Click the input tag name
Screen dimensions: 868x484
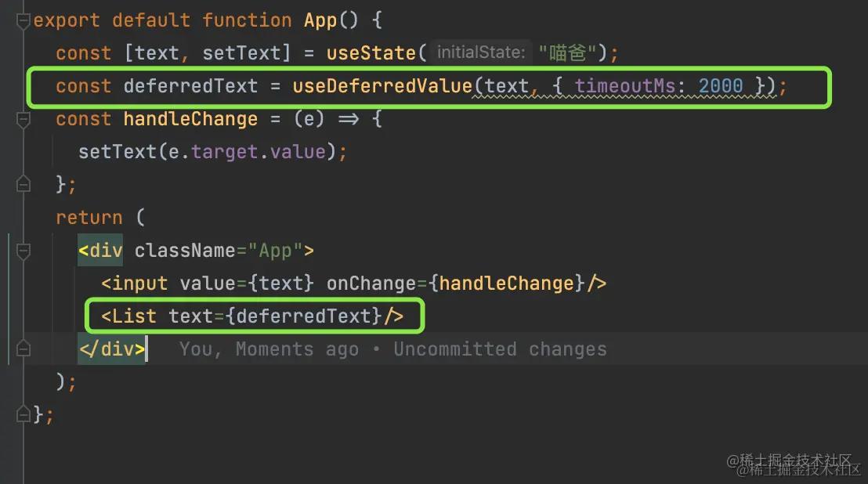pos(140,284)
